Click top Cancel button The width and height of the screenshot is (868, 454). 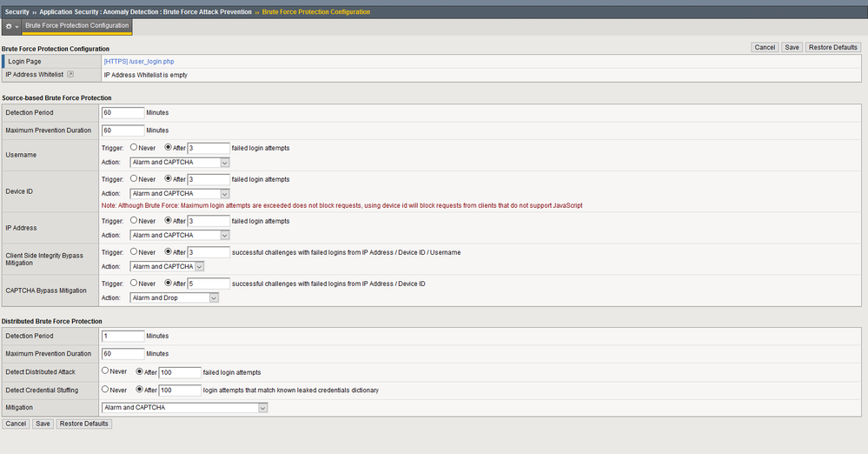coord(765,47)
